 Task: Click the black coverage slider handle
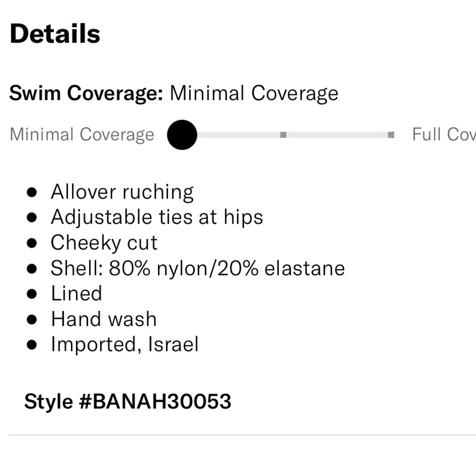pos(182,135)
